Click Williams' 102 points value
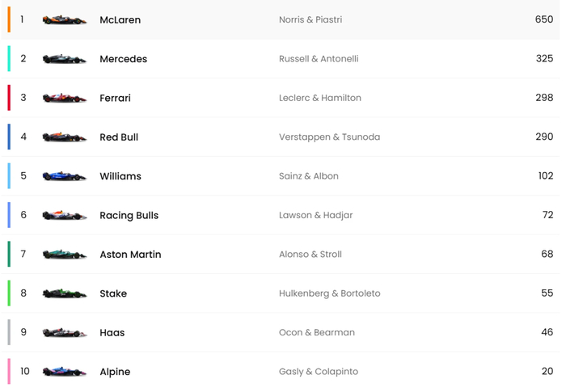 (x=545, y=176)
